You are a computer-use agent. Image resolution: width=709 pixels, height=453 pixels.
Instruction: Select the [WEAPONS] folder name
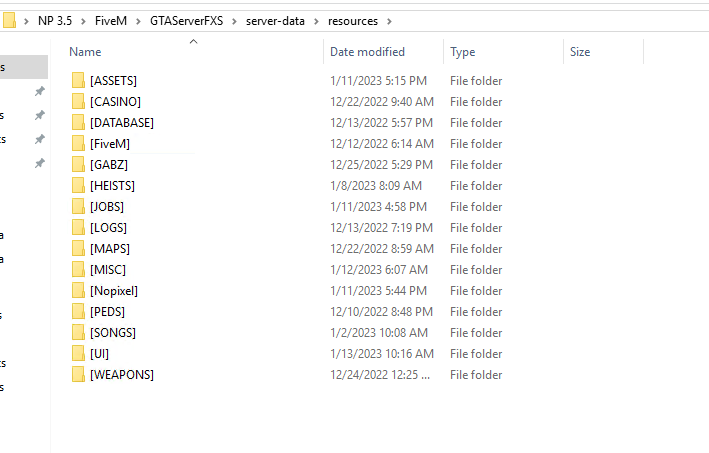pos(122,375)
